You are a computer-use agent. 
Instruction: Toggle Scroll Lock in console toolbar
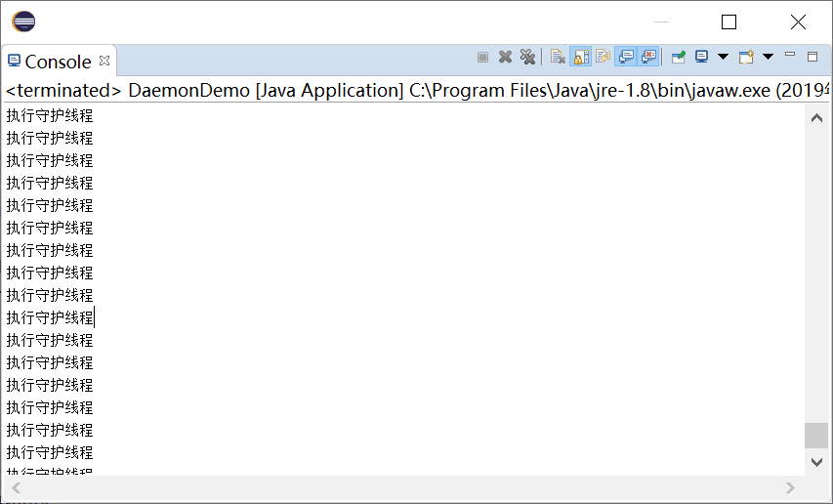pos(581,57)
